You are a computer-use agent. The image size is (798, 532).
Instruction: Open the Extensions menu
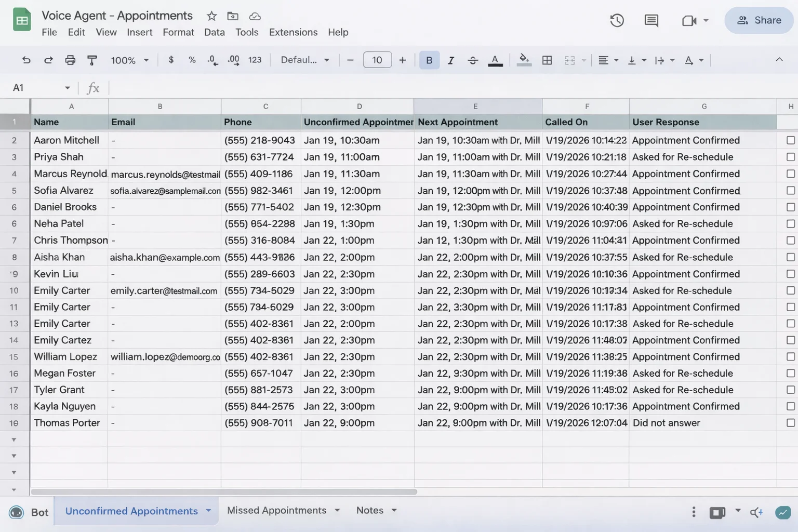click(x=293, y=32)
